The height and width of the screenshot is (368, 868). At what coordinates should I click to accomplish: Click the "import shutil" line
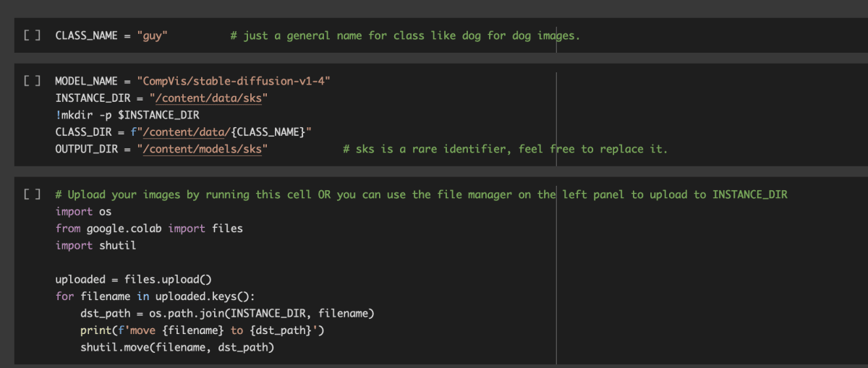pos(95,245)
